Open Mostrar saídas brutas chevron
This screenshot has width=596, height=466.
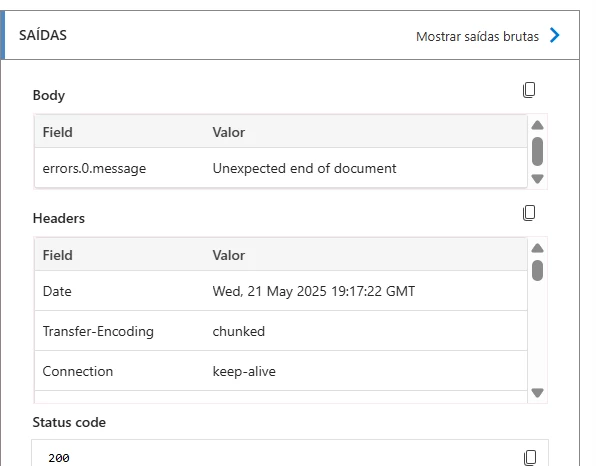(555, 35)
